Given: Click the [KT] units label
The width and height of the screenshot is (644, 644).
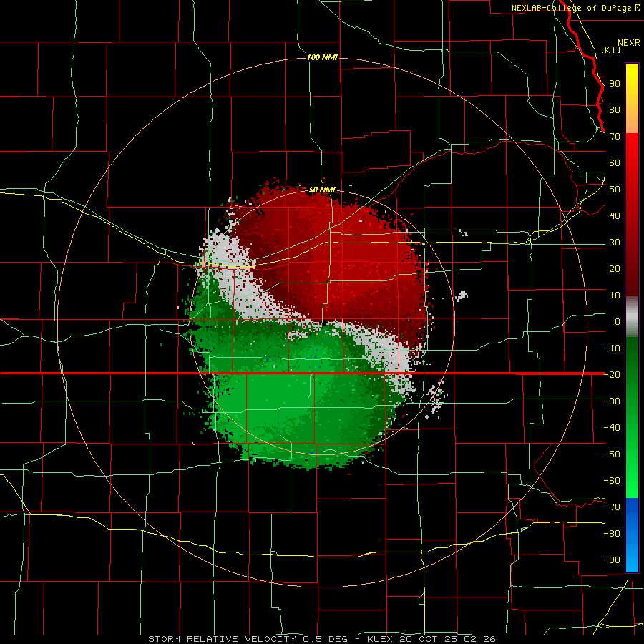Looking at the screenshot, I should click(611, 49).
